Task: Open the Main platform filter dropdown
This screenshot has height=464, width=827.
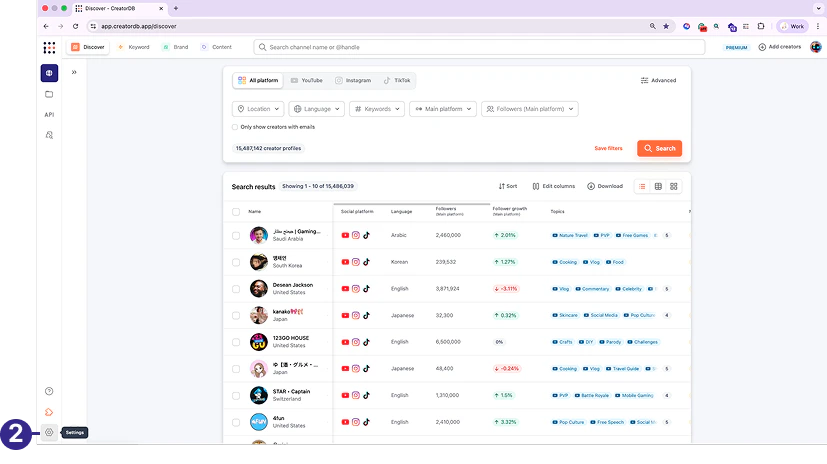Action: [443, 109]
